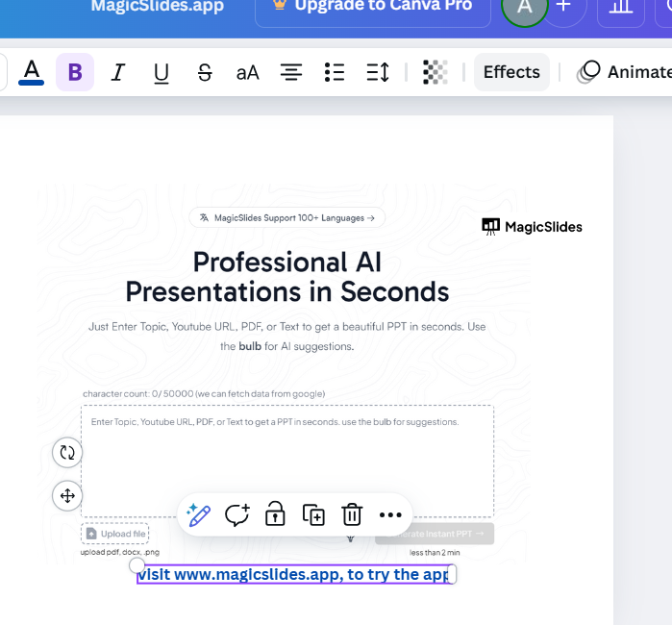Click the right resize handle of the text box
Screen dimensions: 672x625
[x=452, y=574]
